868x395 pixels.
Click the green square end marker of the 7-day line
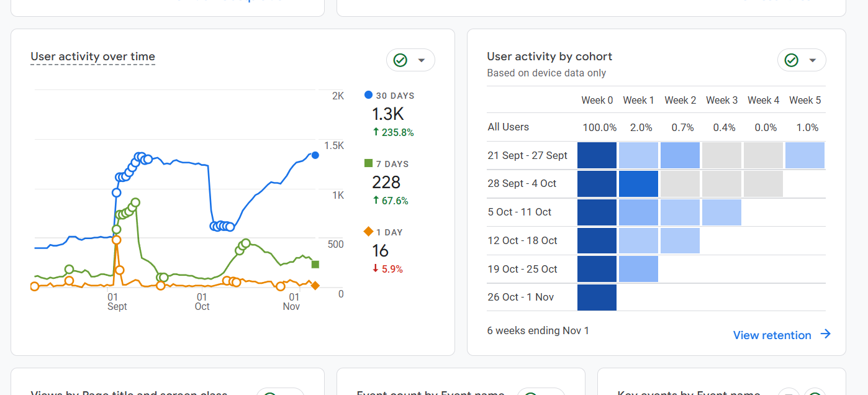[315, 265]
